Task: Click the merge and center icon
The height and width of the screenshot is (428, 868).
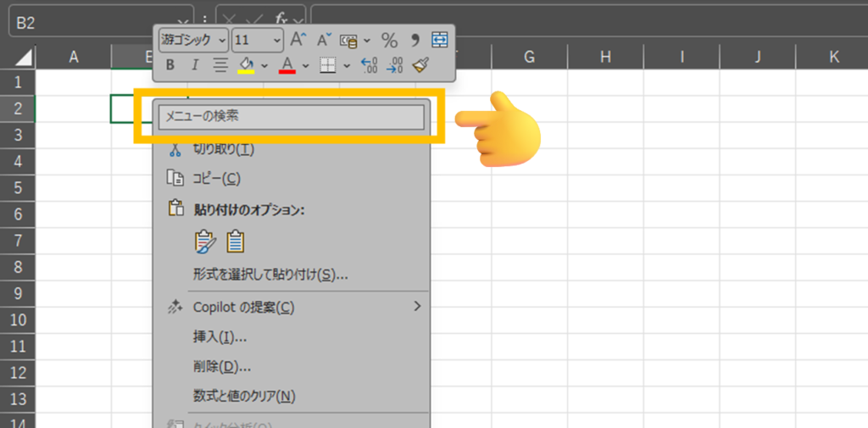Action: click(x=440, y=40)
